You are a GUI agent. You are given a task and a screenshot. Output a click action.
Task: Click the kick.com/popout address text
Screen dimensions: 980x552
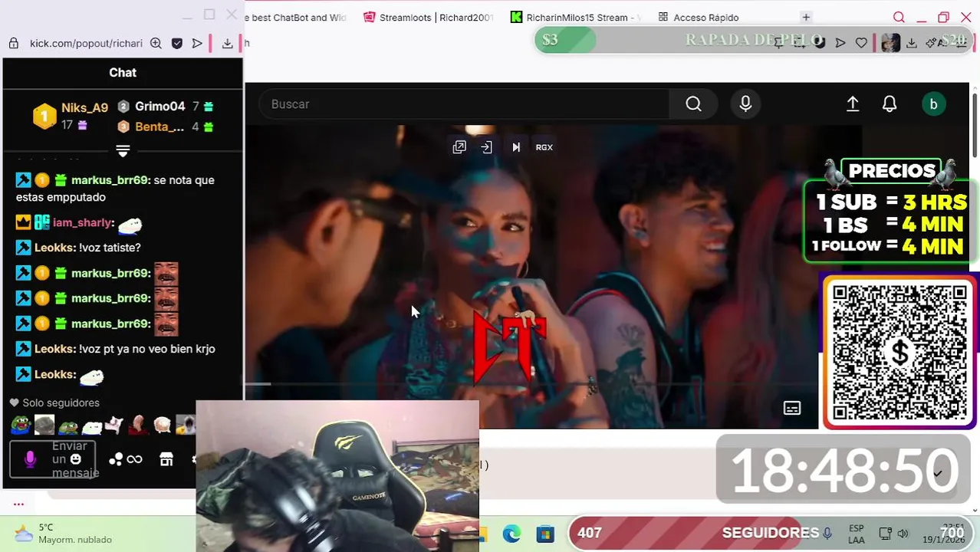coord(86,44)
